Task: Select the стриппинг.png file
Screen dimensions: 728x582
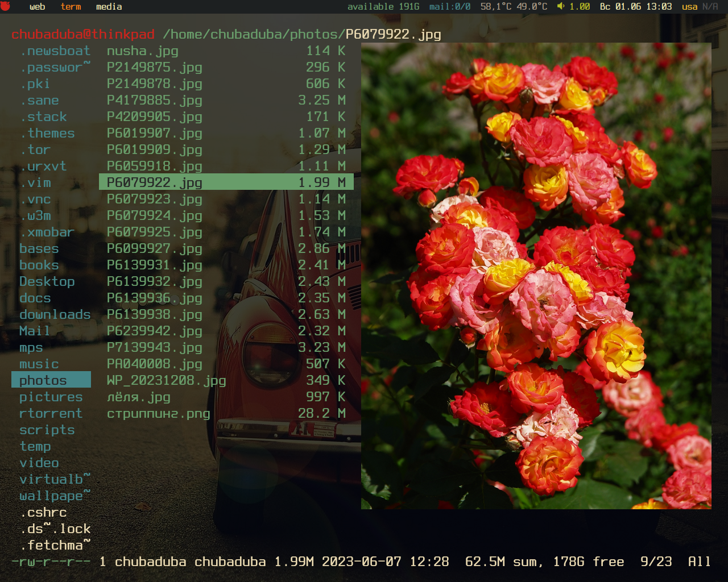Action: 158,413
